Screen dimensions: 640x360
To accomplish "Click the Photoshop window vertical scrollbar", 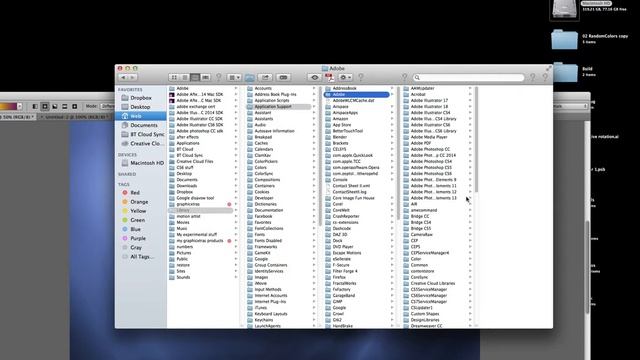I will click(587, 267).
